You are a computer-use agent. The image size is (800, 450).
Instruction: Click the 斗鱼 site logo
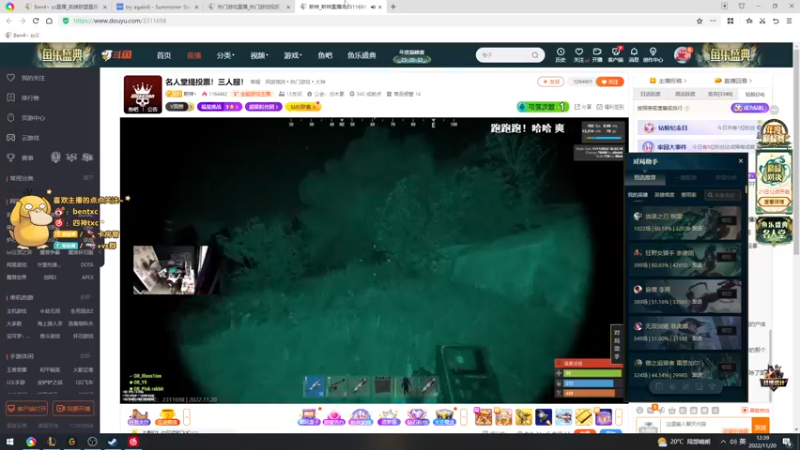116,55
